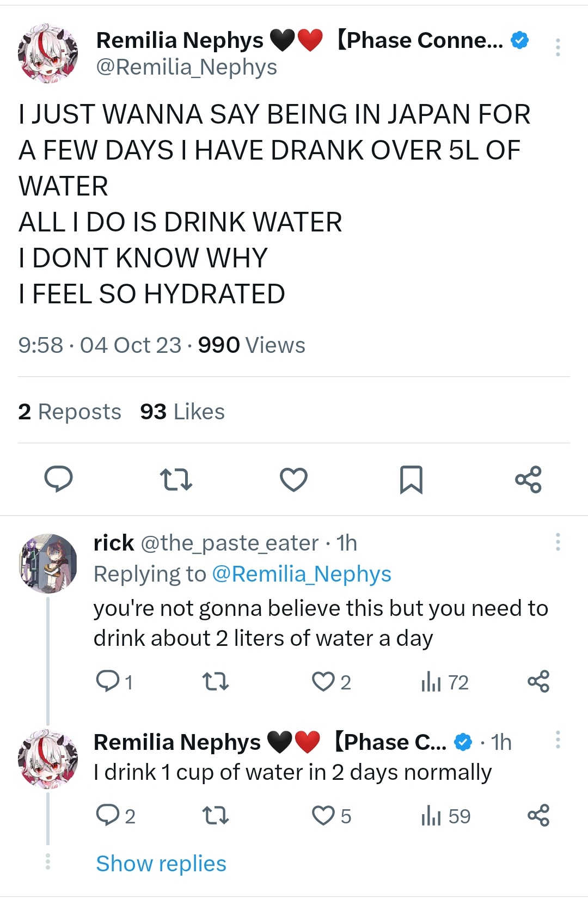Like Remilia's reply about 1 cup
The height and width of the screenshot is (898, 588).
click(323, 816)
